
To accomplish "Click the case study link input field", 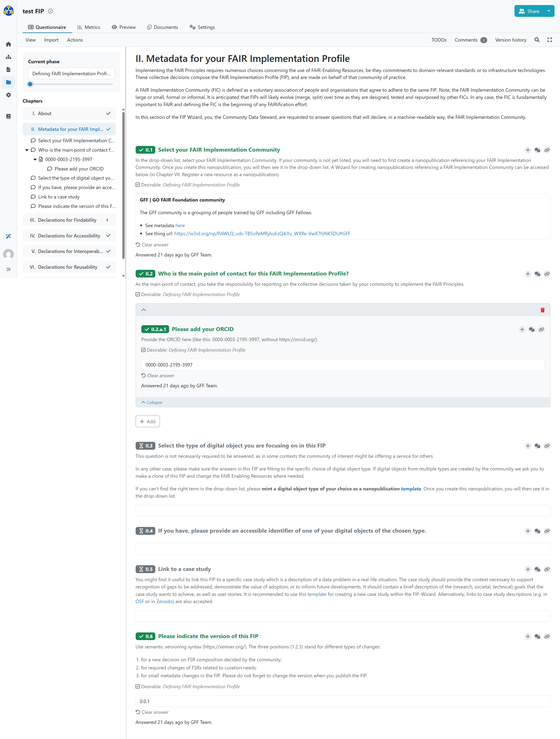I will click(x=343, y=616).
